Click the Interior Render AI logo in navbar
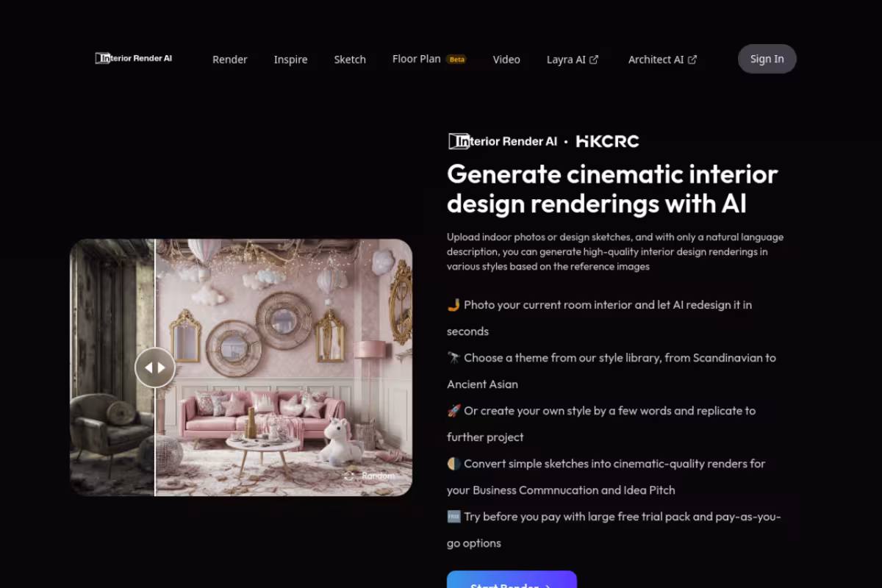 [x=134, y=58]
